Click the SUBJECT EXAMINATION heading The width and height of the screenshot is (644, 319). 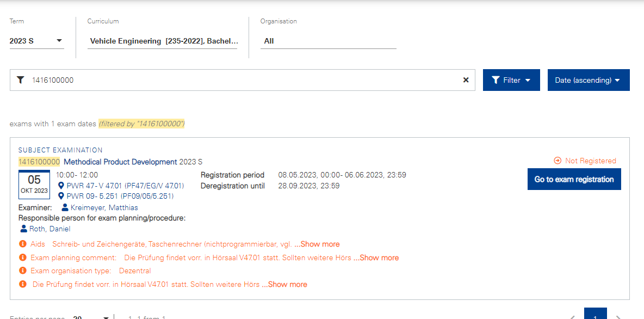[60, 150]
